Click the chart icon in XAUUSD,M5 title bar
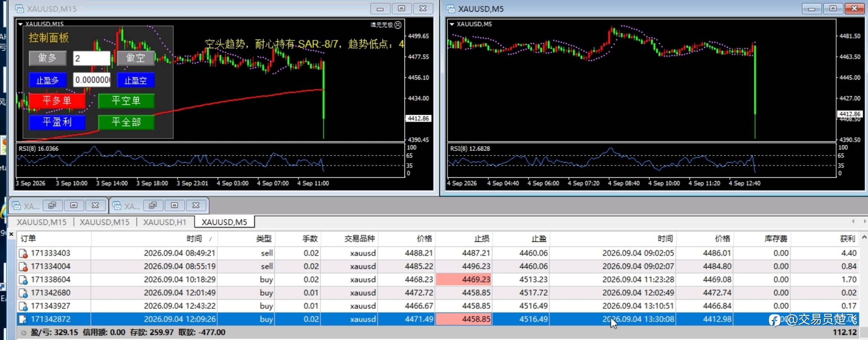 click(451, 9)
